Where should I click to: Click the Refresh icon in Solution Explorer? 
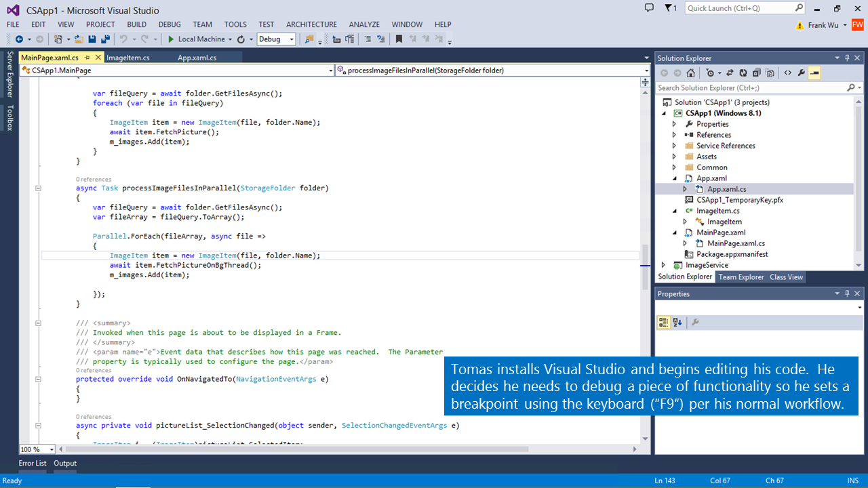[743, 73]
